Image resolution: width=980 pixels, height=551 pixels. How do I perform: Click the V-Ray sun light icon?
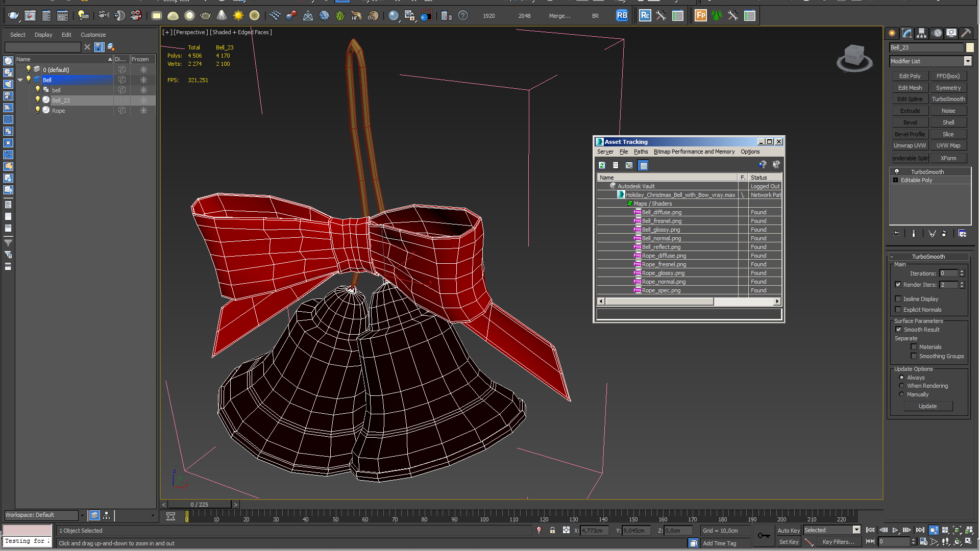click(x=238, y=16)
